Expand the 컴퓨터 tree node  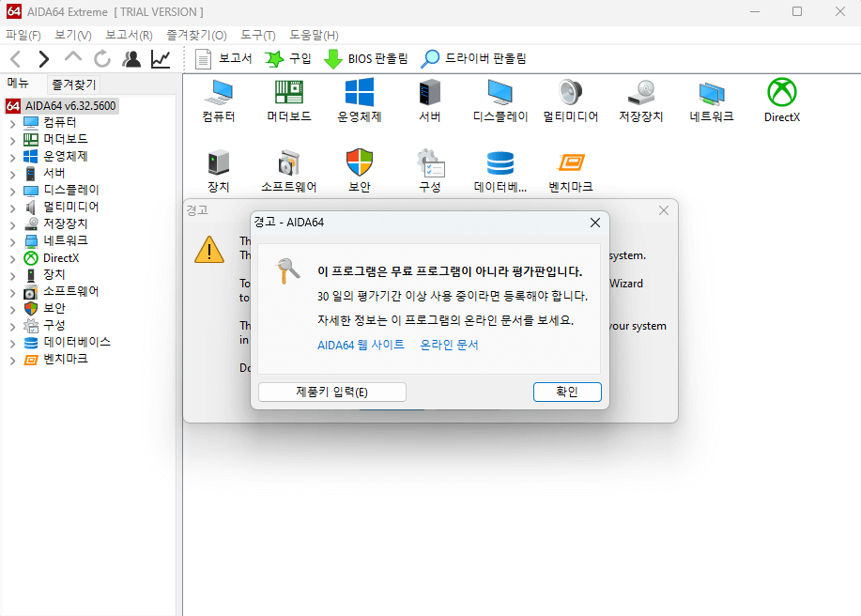pyautogui.click(x=12, y=124)
